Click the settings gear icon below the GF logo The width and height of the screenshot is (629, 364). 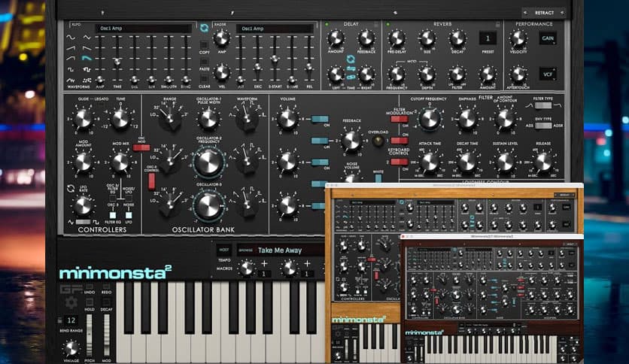(x=71, y=302)
